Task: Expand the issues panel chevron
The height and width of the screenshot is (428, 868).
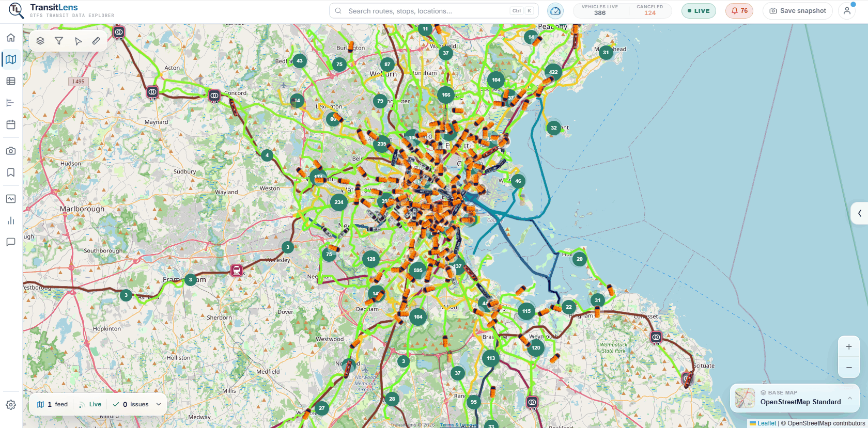Action: 159,404
